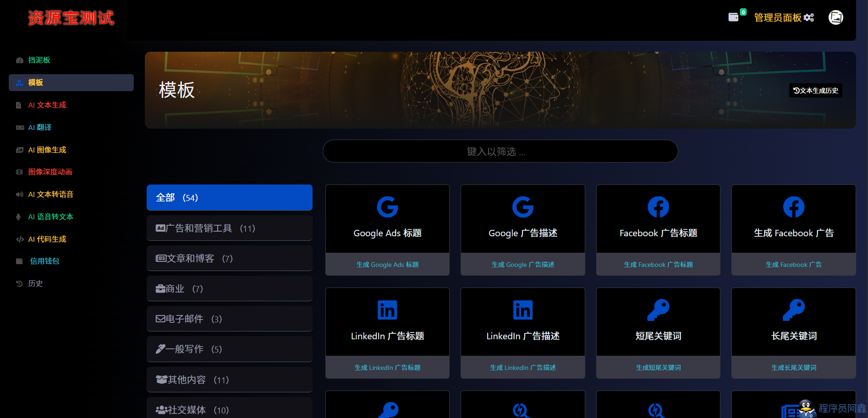Select the 文章和博客 (7) category
This screenshot has height=418, width=868.
pyautogui.click(x=230, y=258)
